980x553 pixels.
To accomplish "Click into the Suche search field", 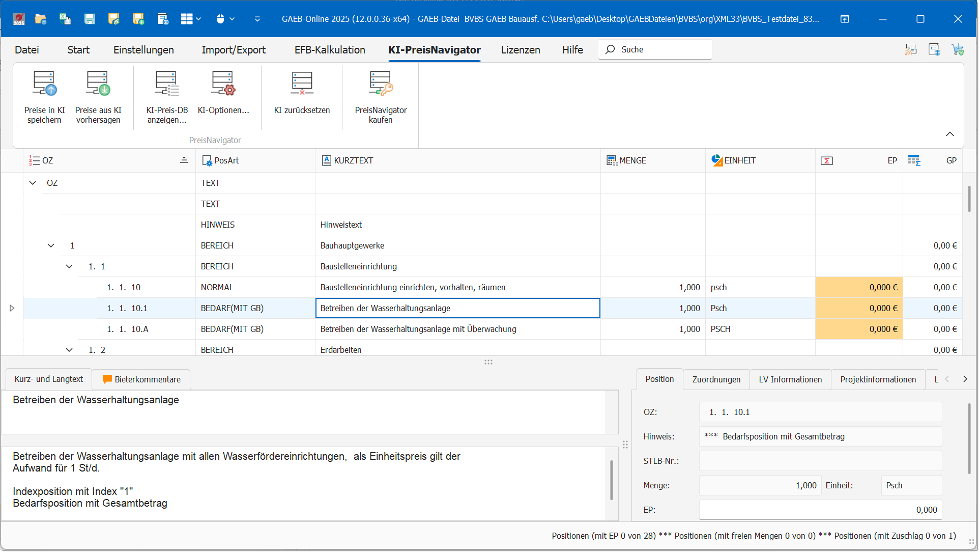I will click(655, 50).
